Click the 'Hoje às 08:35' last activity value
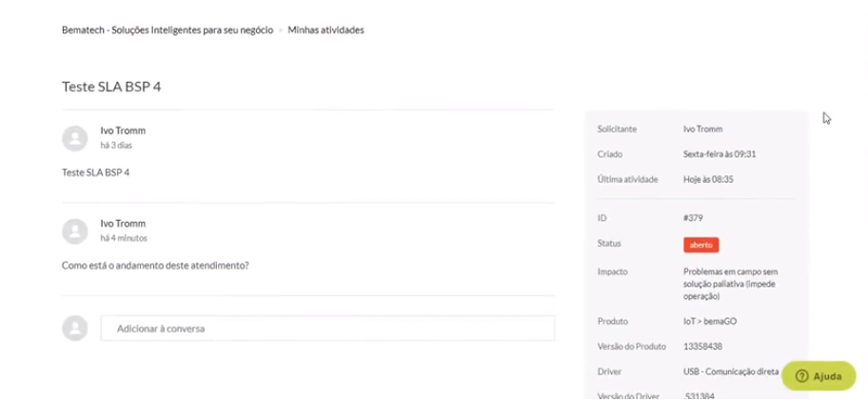The width and height of the screenshot is (868, 402). click(707, 178)
